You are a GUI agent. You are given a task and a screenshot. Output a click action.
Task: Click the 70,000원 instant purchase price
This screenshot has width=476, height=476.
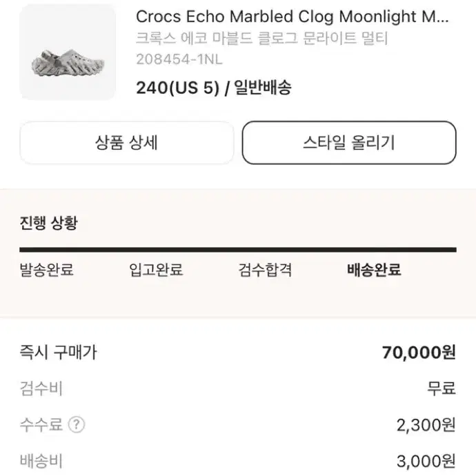pos(419,353)
